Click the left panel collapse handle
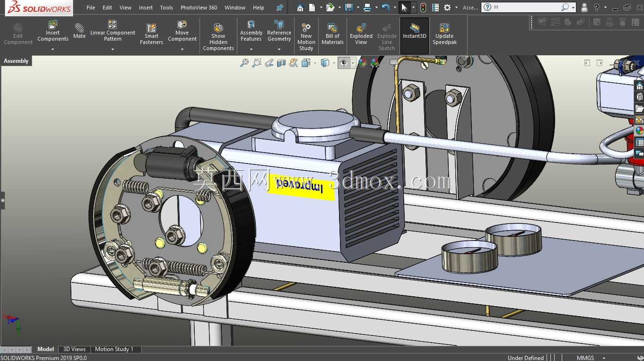 point(2,200)
